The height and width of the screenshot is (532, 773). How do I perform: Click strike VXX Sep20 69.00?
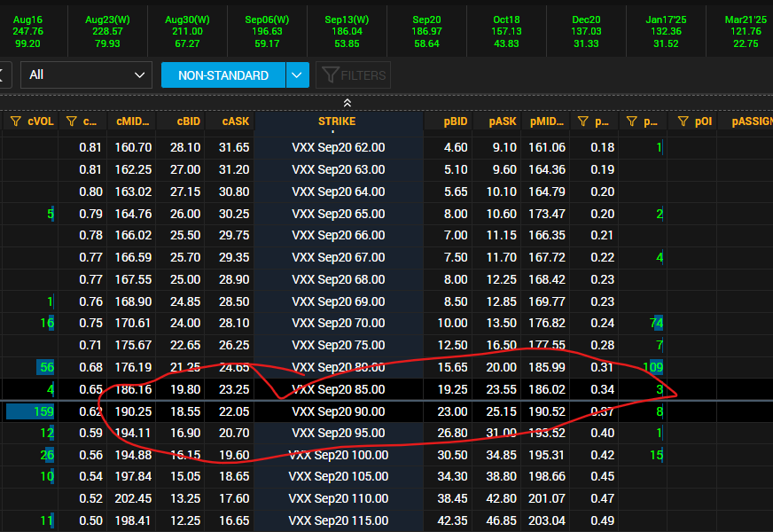click(x=339, y=301)
